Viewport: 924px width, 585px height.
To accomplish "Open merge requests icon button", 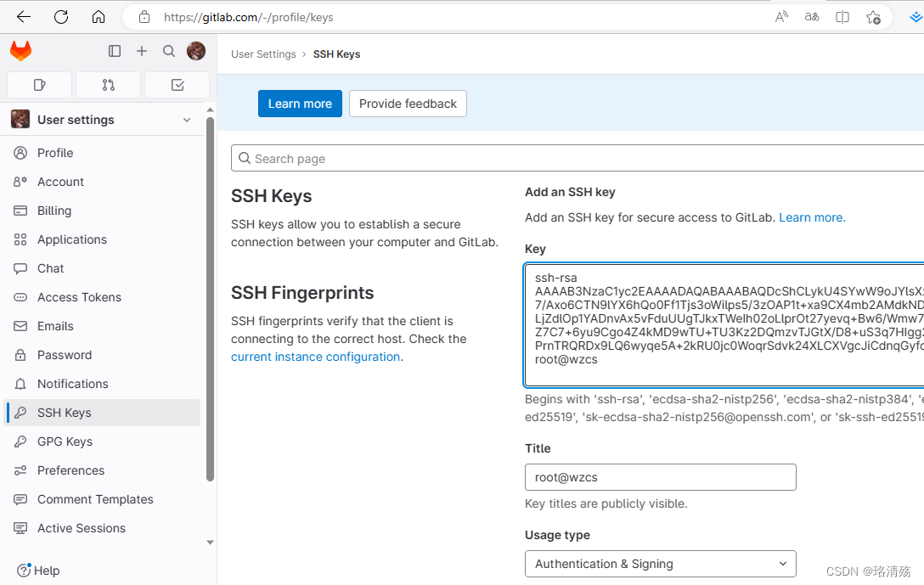I will coord(109,85).
